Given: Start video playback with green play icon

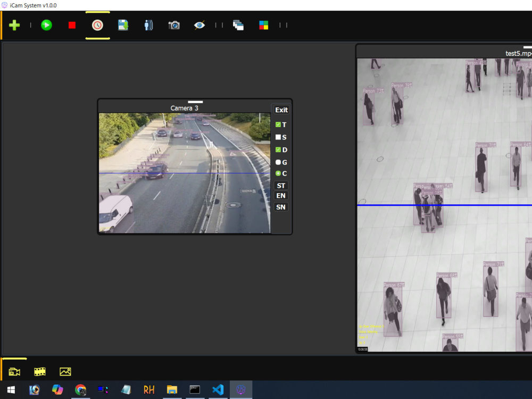Looking at the screenshot, I should (x=46, y=24).
